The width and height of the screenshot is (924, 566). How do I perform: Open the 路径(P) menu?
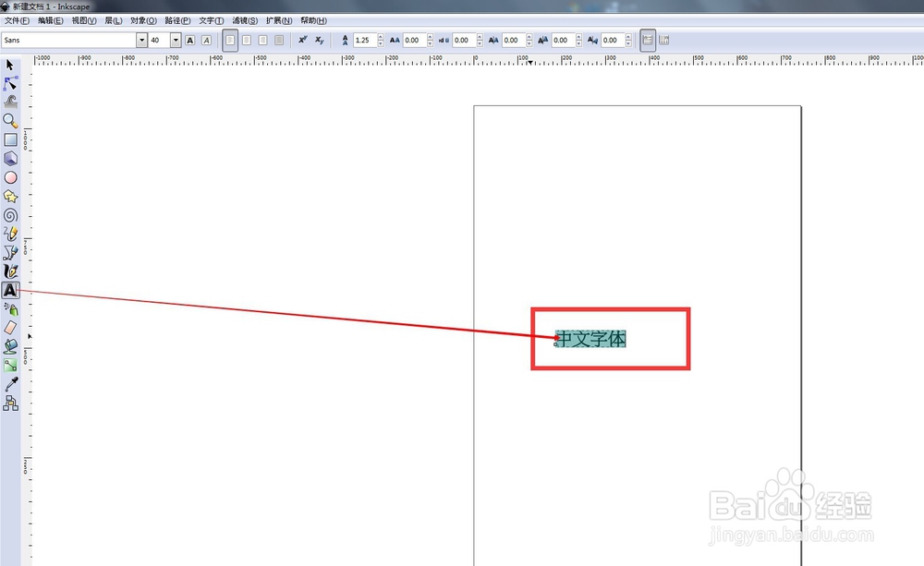[x=178, y=20]
